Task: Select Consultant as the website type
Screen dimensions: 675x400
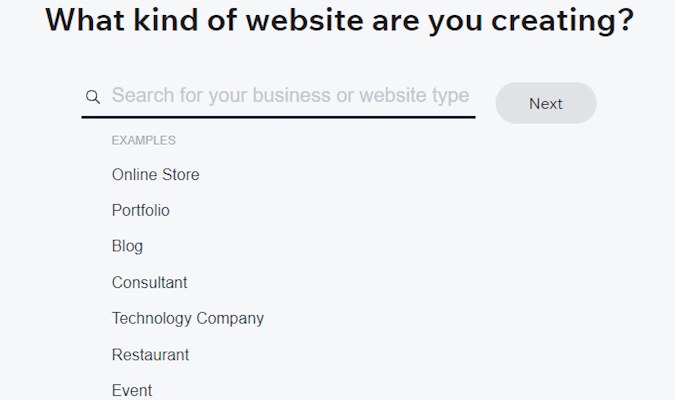Action: (x=149, y=283)
